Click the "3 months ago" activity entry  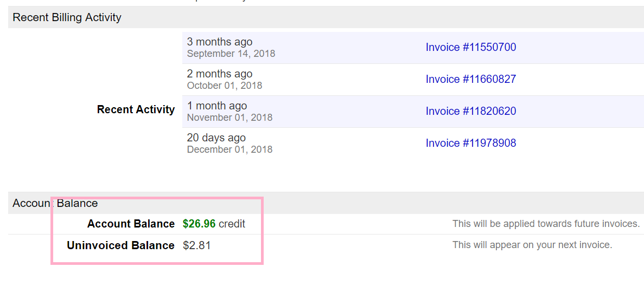pos(219,42)
